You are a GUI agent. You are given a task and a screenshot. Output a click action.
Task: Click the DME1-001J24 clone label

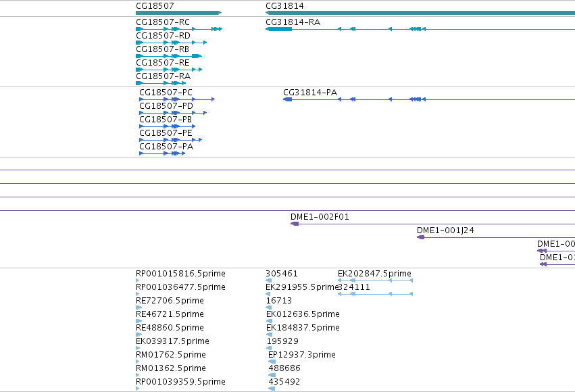445,230
